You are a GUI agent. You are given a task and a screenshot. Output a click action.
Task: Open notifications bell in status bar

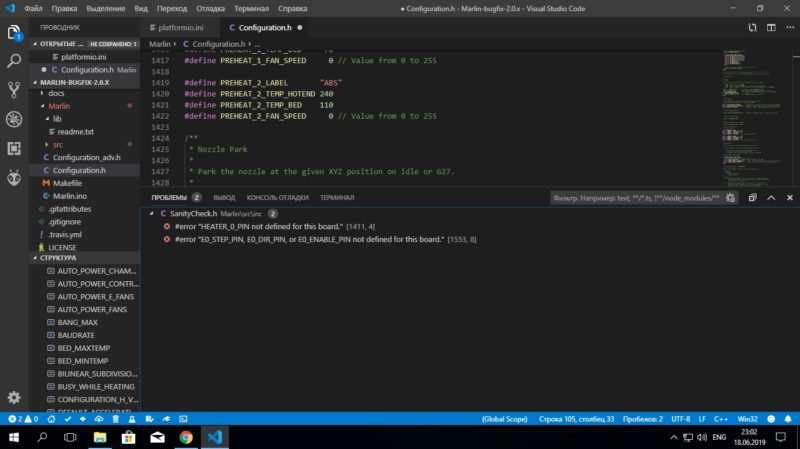788,419
